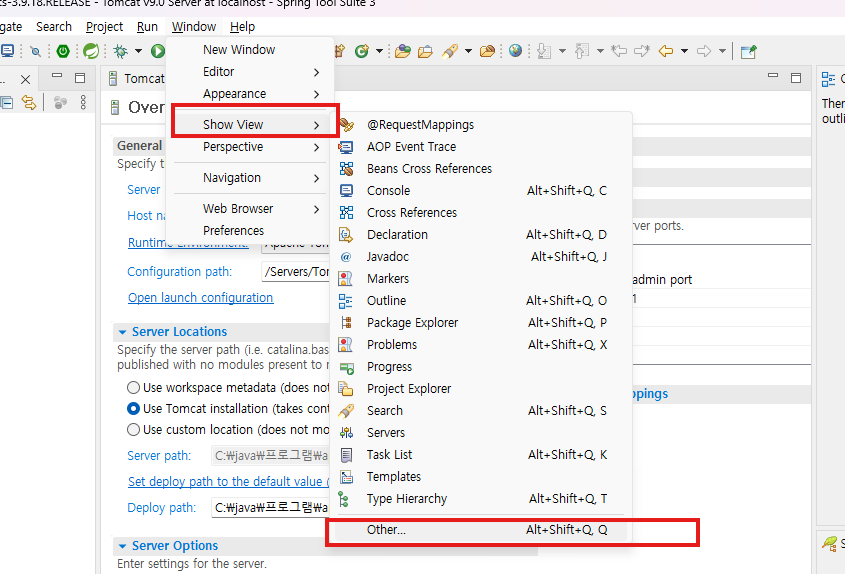845x574 pixels.
Task: Open the globe web browser icon
Action: (515, 51)
